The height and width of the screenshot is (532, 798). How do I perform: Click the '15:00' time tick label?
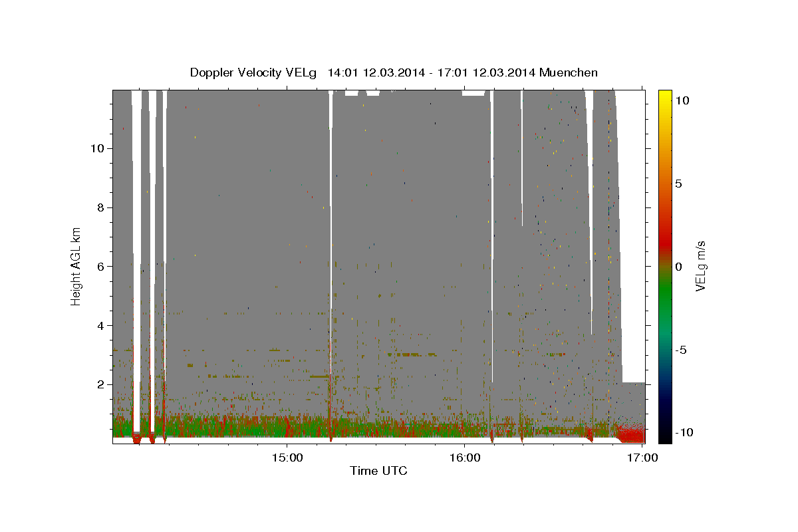click(x=287, y=458)
